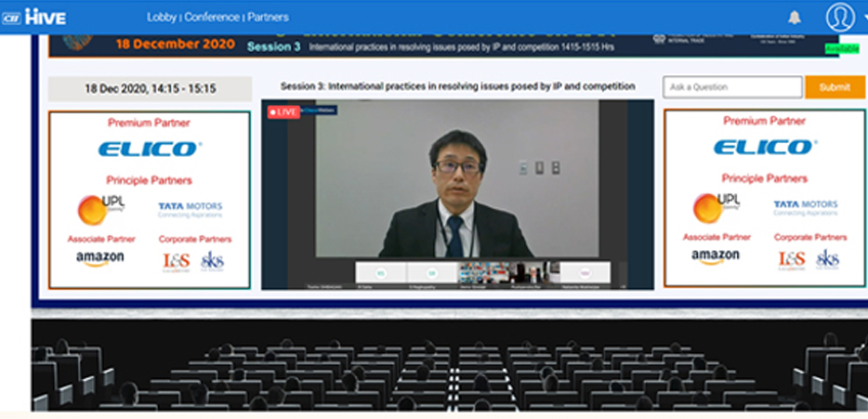The width and height of the screenshot is (868, 419).
Task: Click right Corporate Partners heading
Action: 810,237
